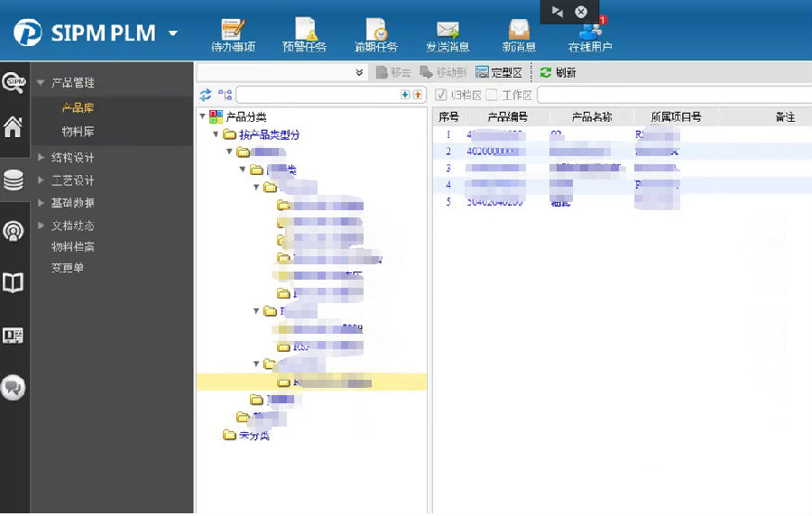View 在线用户 online users
This screenshot has width=812, height=516.
click(590, 30)
